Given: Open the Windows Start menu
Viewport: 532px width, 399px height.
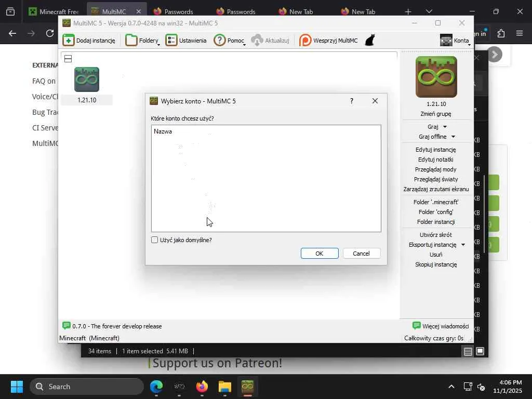Looking at the screenshot, I should (17, 387).
